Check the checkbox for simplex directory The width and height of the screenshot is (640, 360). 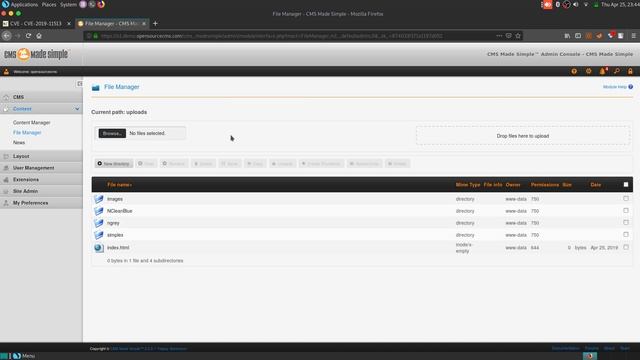click(626, 235)
